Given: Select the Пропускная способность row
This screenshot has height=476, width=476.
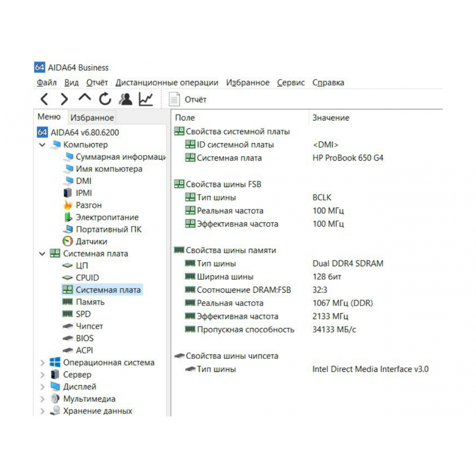Looking at the screenshot, I should tap(239, 329).
